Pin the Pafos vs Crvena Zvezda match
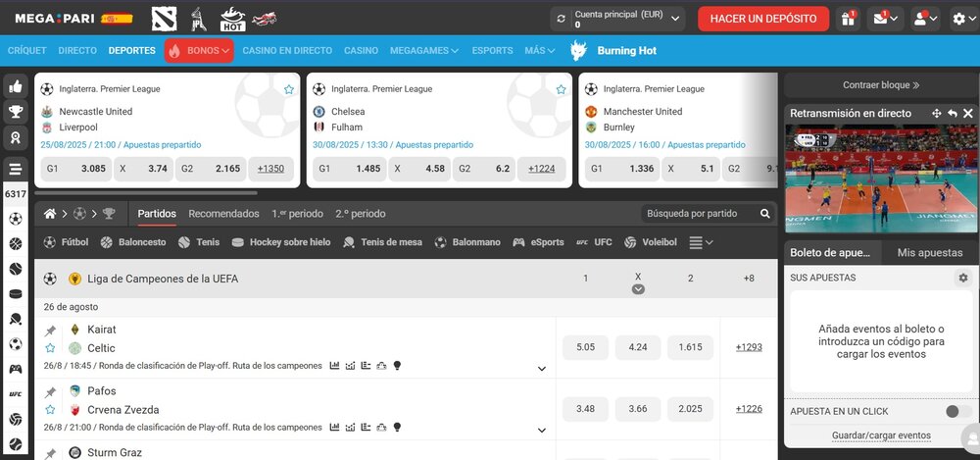This screenshot has height=460, width=980. coord(50,392)
